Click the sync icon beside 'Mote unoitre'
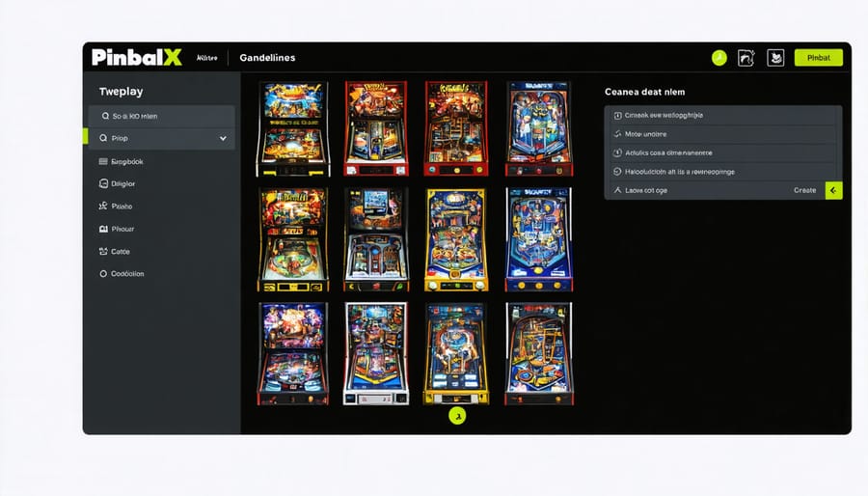 618,134
